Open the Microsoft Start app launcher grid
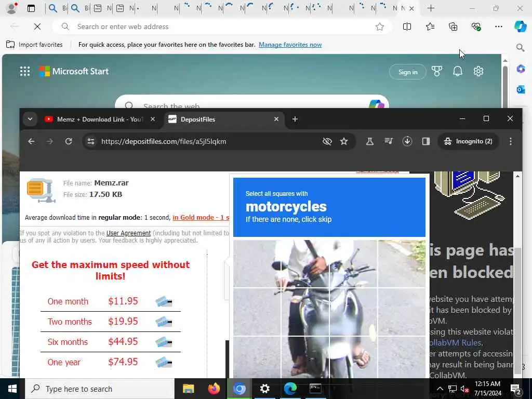 pos(25,71)
